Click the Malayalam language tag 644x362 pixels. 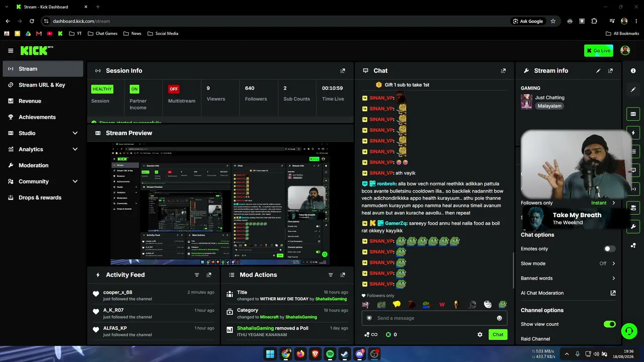click(x=549, y=106)
